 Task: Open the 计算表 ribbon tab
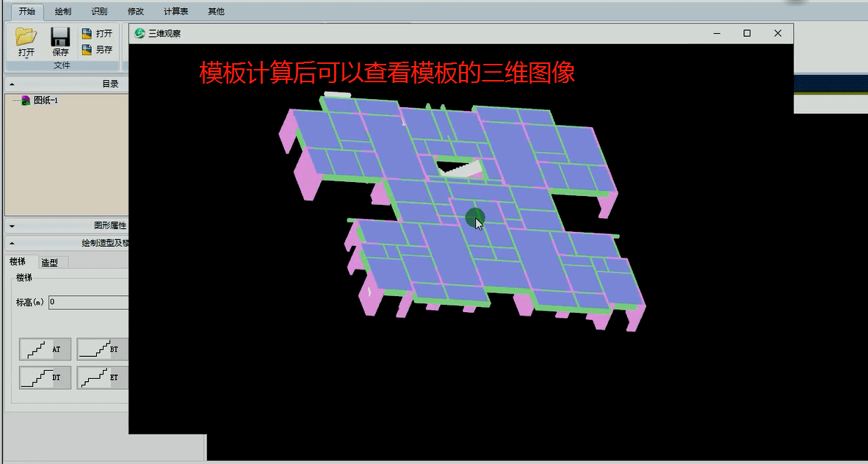176,12
